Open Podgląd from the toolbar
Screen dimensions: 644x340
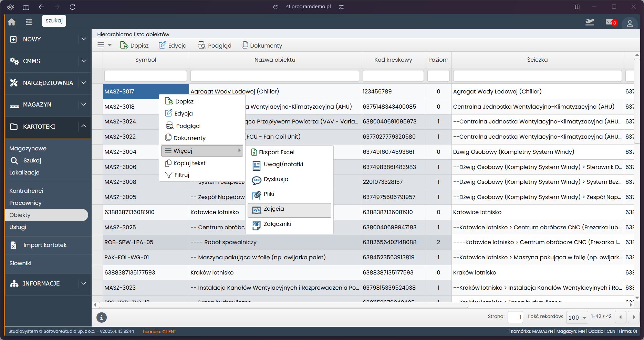[214, 46]
